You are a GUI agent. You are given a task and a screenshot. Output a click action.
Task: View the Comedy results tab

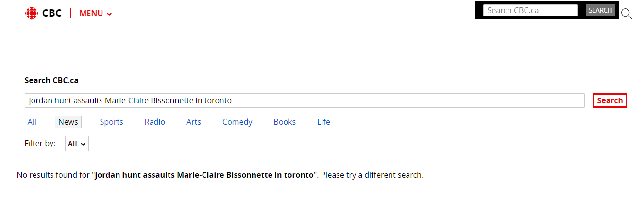[237, 122]
